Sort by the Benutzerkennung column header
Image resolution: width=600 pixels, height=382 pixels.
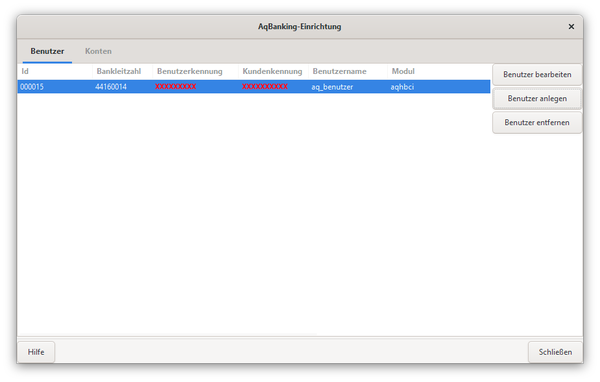coord(196,72)
